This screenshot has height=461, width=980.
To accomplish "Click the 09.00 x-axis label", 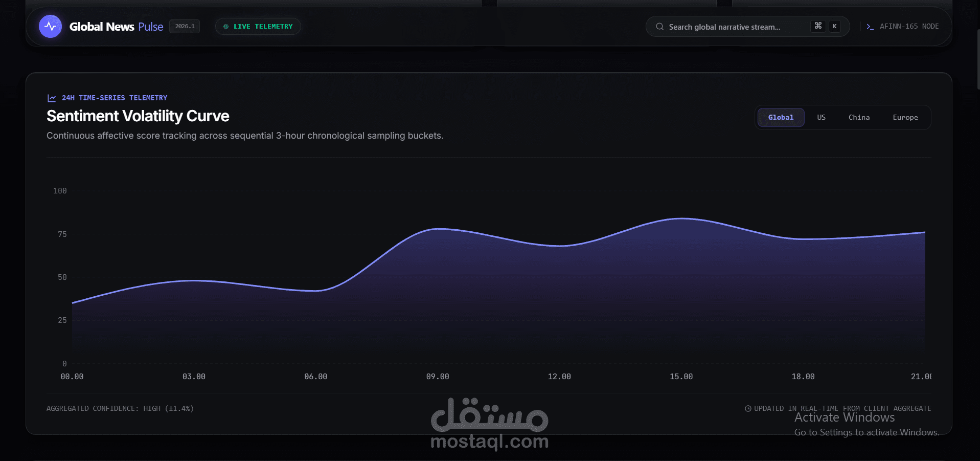I will [x=438, y=377].
